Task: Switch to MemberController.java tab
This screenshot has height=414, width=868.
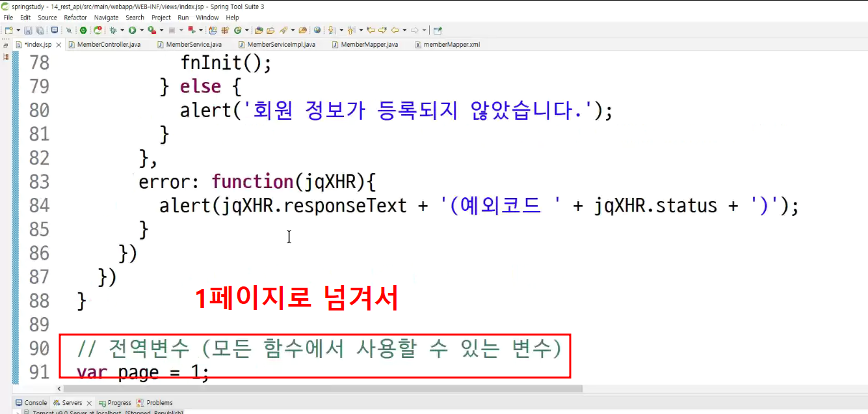Action: [x=104, y=45]
